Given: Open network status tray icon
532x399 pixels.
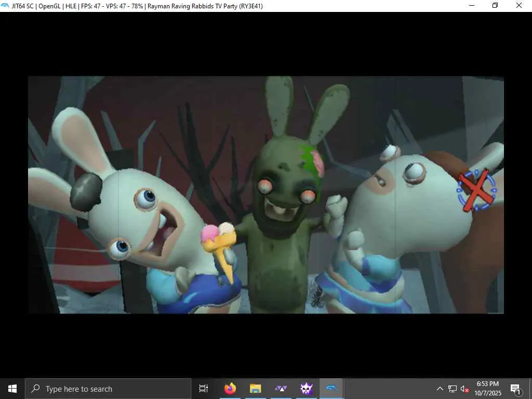Looking at the screenshot, I should point(453,389).
